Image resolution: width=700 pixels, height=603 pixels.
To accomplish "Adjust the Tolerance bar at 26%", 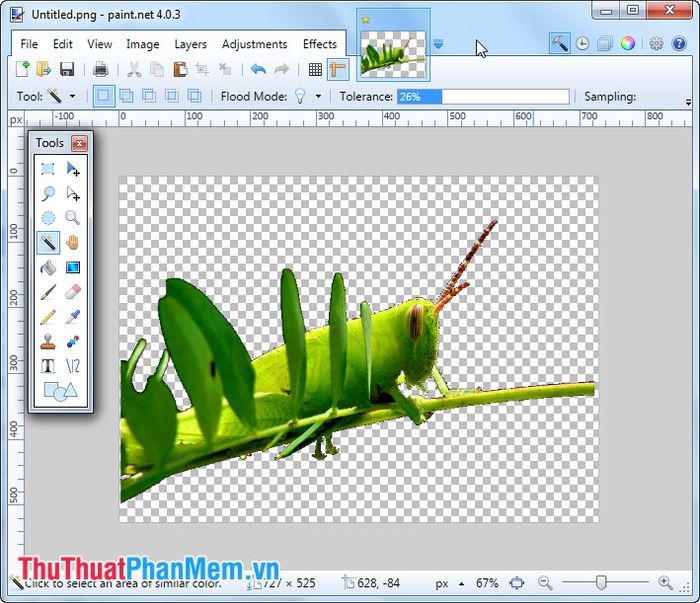I will pos(483,96).
